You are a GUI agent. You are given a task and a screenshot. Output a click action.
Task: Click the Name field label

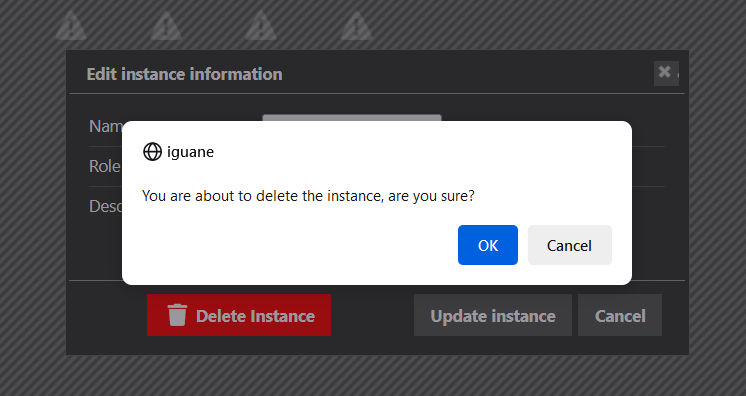pyautogui.click(x=106, y=127)
